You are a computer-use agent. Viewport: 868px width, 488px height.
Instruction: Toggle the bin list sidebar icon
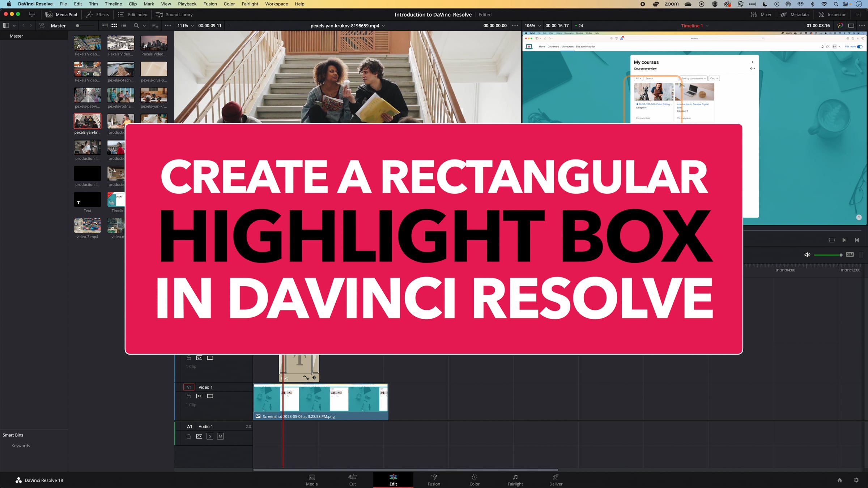[6, 26]
